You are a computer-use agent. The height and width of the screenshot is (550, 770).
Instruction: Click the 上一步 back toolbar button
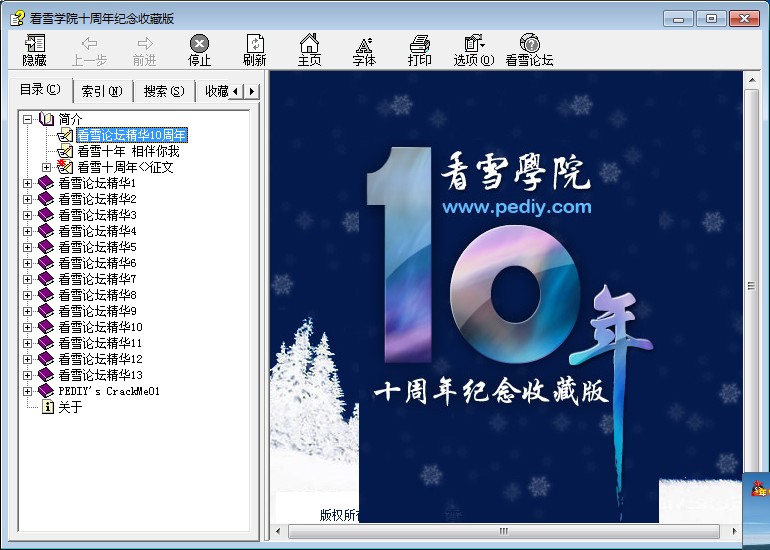(89, 50)
